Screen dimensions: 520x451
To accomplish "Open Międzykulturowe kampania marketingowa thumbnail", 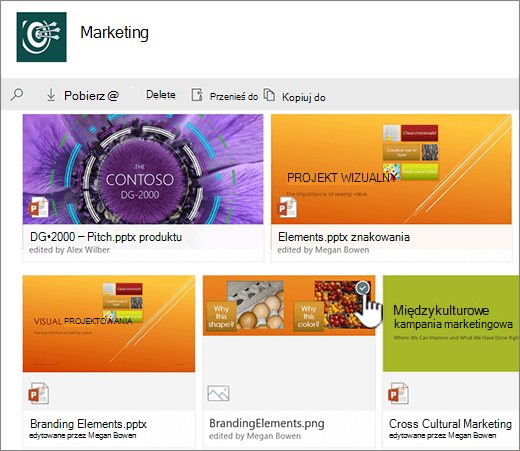I will [451, 324].
